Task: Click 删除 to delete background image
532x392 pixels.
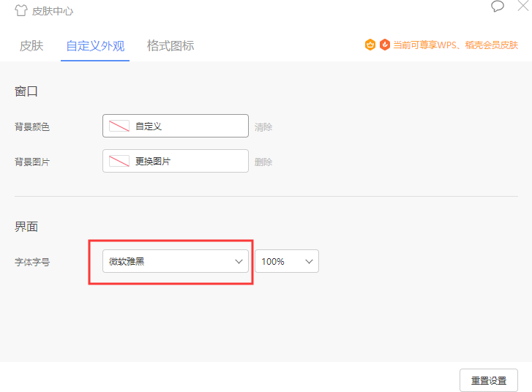Action: tap(263, 162)
